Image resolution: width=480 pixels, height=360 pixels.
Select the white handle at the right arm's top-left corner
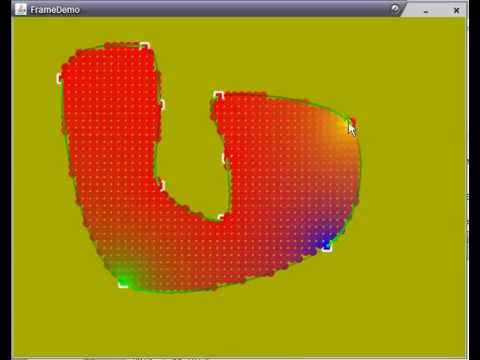(219, 95)
